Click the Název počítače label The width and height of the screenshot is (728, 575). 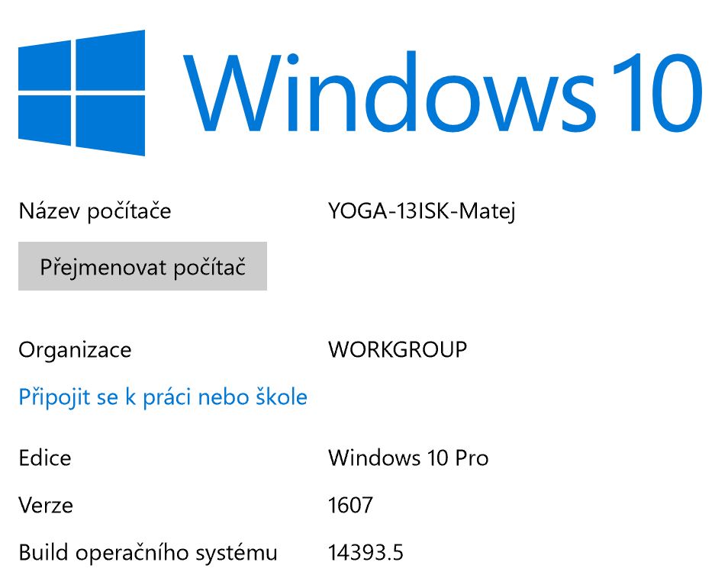(x=95, y=211)
